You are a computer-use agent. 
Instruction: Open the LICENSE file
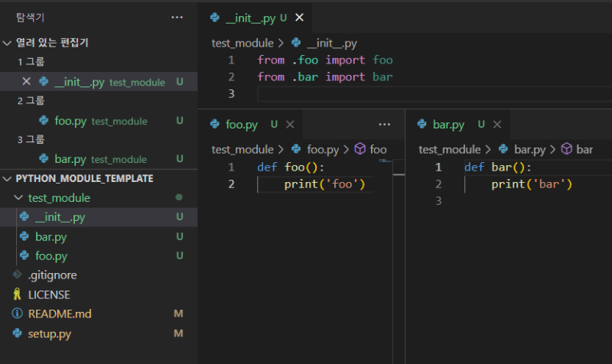[49, 294]
